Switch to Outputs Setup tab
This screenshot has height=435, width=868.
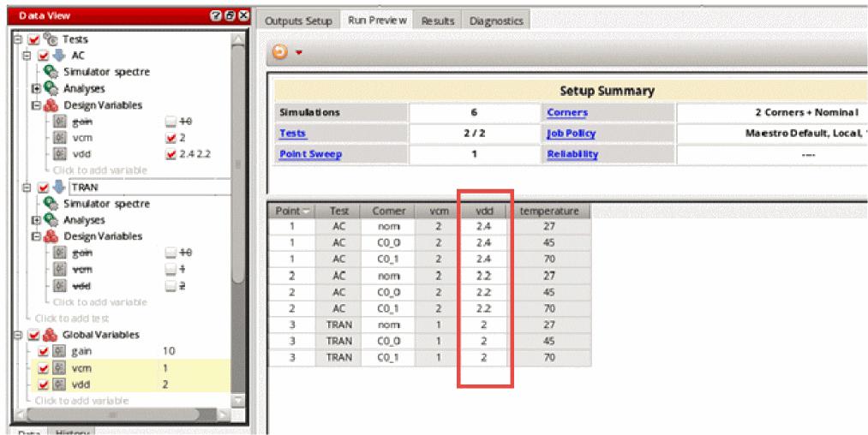pyautogui.click(x=298, y=21)
